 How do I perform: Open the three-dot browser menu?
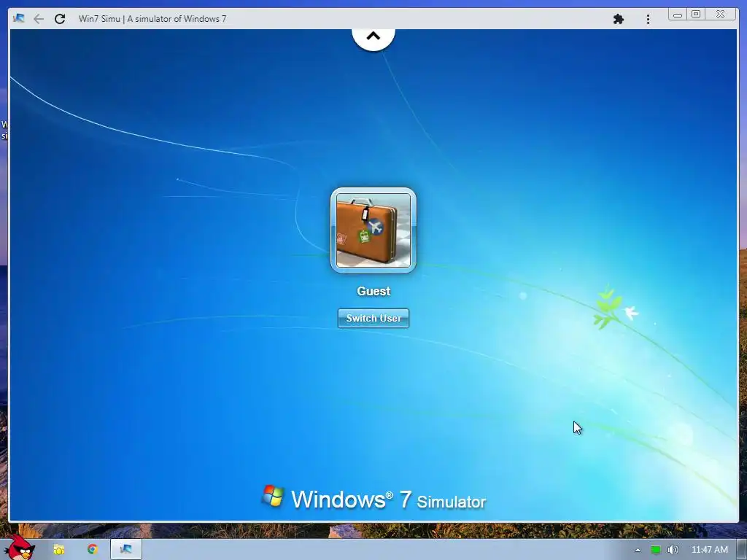[x=648, y=19]
